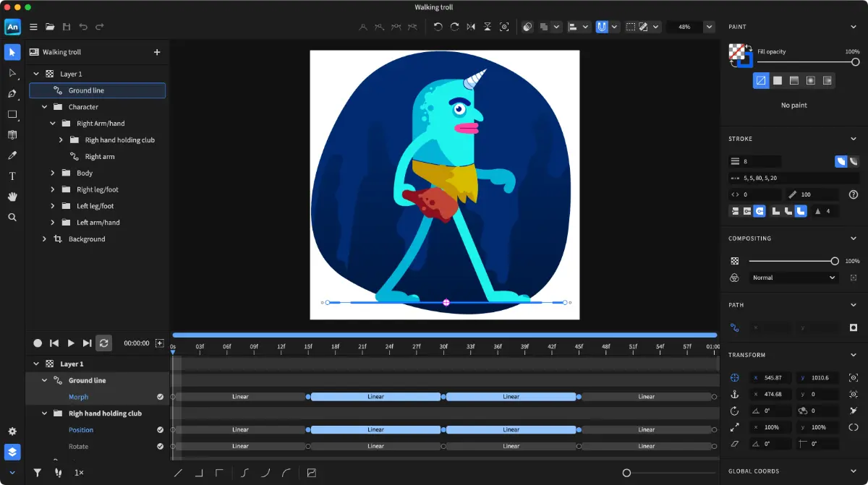Screen dimensions: 868x485
Task: Click the redo arrow in top toolbar
Action: click(100, 27)
